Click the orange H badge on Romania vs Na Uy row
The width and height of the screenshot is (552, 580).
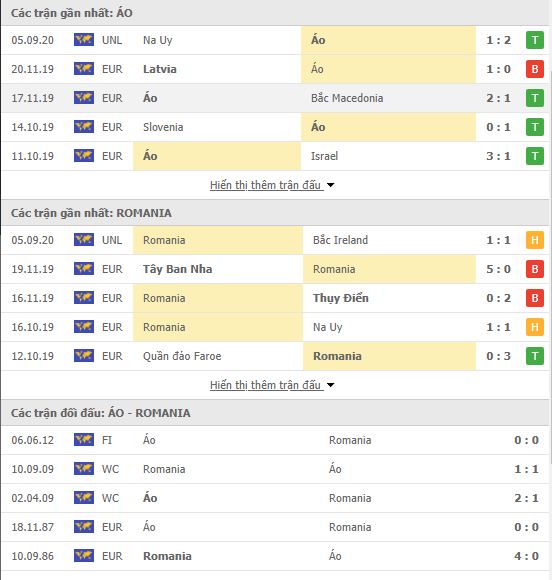coord(535,327)
